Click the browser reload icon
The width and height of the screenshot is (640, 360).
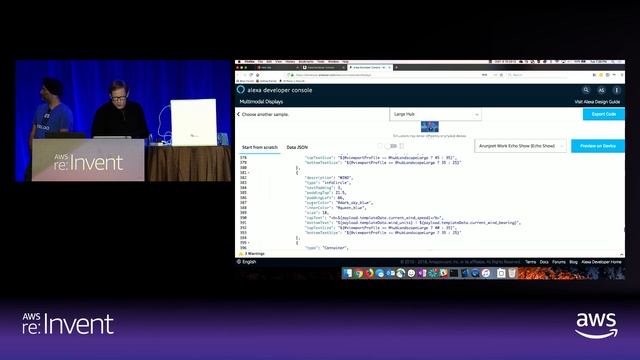coord(251,75)
